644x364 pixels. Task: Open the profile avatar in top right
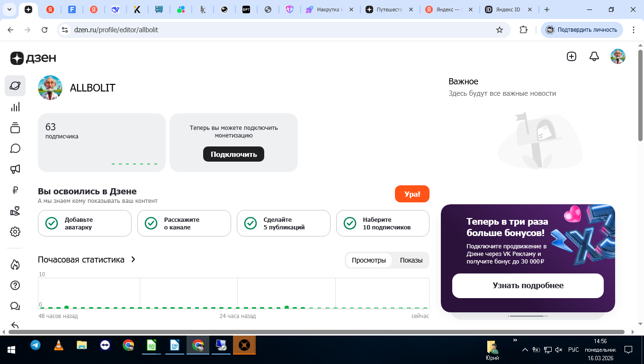coord(618,56)
